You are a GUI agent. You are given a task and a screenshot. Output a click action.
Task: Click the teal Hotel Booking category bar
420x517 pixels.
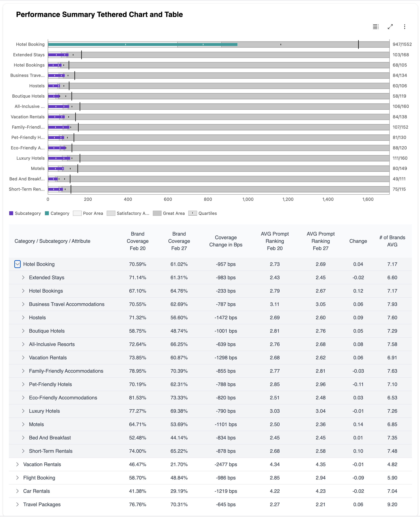[x=143, y=44]
